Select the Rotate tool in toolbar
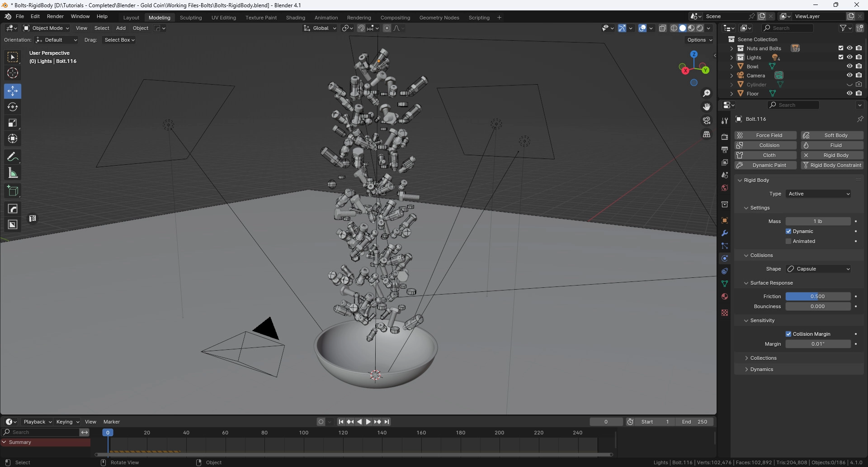 tap(13, 107)
